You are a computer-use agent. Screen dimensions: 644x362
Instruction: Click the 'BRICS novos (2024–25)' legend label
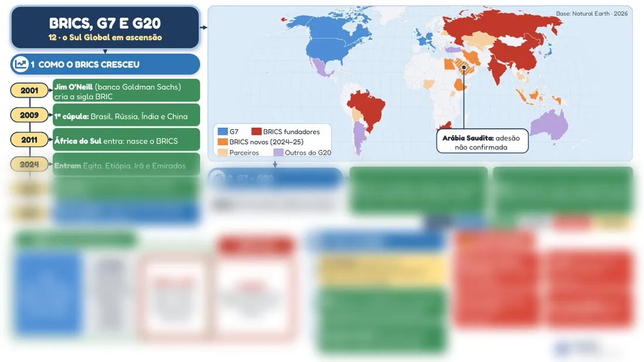266,142
